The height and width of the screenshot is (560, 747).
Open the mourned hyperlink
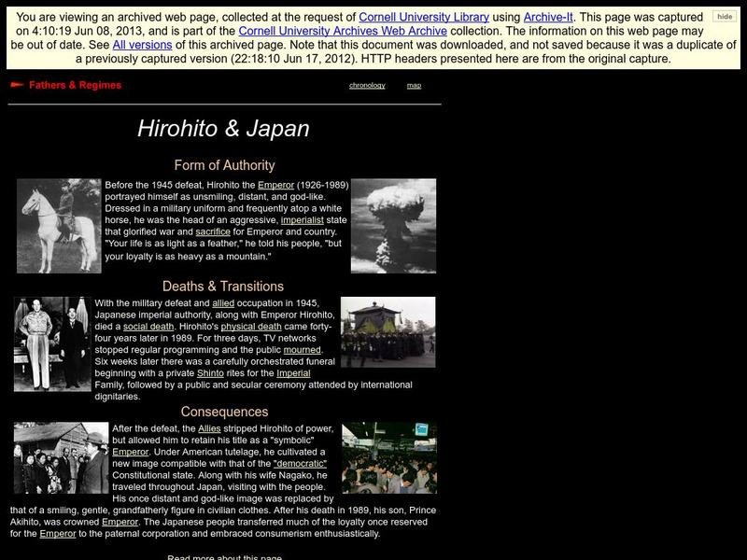pos(302,350)
